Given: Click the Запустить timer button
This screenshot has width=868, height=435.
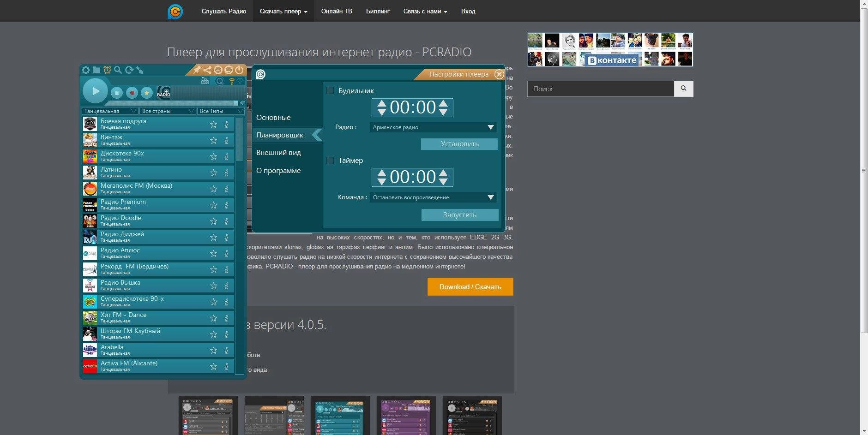Looking at the screenshot, I should (460, 215).
